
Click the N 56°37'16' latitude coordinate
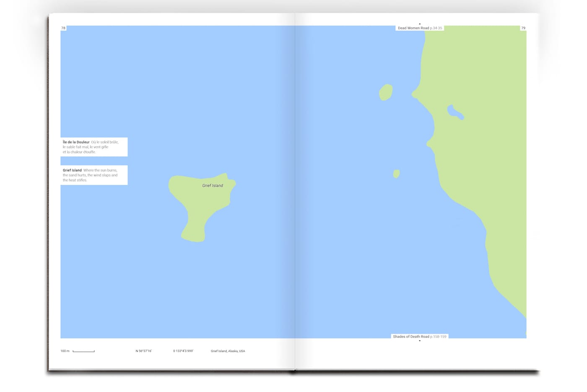click(143, 351)
